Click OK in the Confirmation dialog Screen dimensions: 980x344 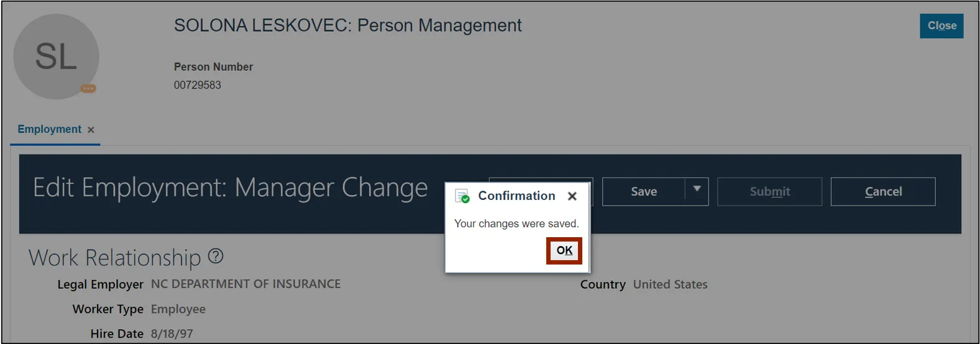pos(564,251)
